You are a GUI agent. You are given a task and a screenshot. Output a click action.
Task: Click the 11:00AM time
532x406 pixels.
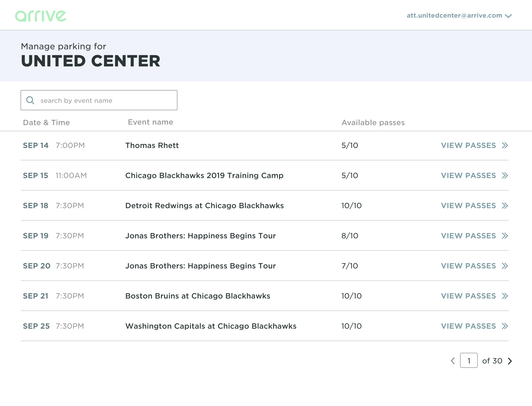(71, 175)
